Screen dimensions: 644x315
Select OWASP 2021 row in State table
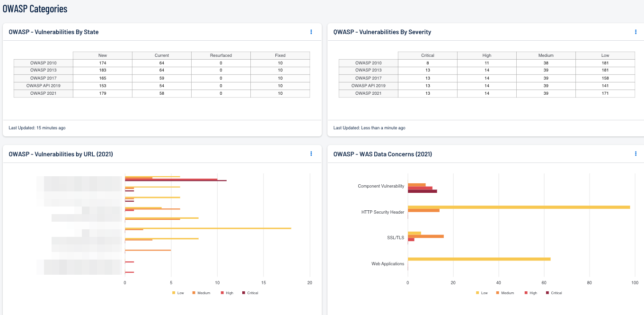tap(162, 93)
